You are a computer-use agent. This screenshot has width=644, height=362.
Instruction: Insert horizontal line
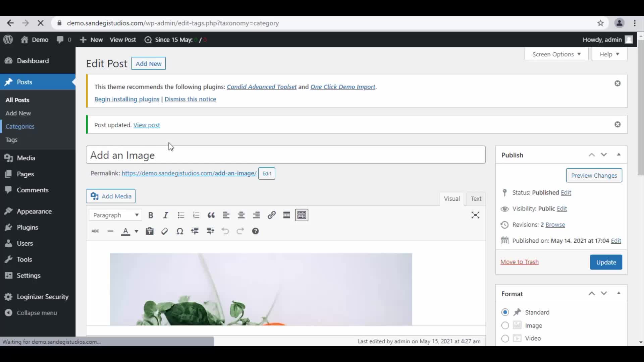110,231
